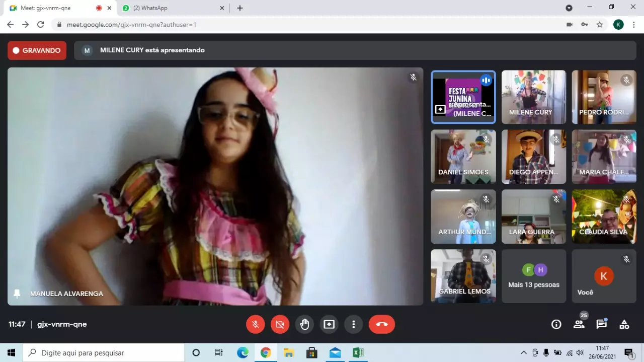Image resolution: width=644 pixels, height=362 pixels.
Task: Open more options three-dot menu
Action: click(354, 324)
